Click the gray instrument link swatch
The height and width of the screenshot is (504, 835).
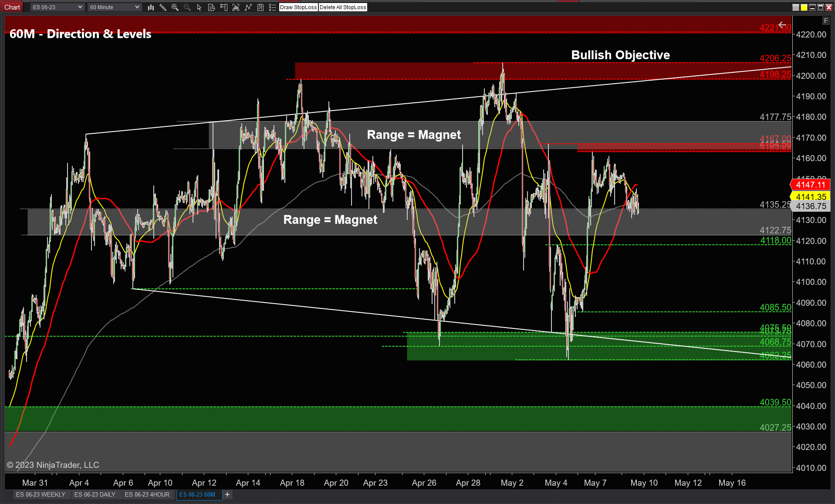(796, 7)
